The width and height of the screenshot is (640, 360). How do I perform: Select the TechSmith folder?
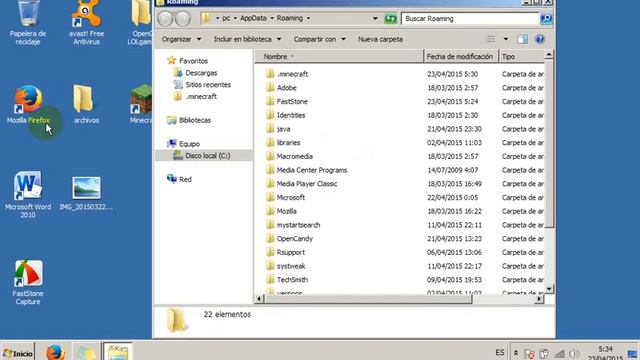click(x=287, y=280)
